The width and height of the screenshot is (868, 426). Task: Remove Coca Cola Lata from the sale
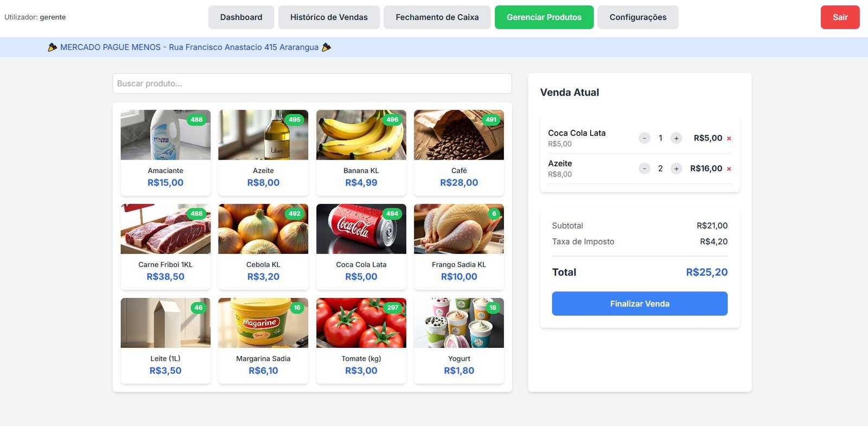729,138
